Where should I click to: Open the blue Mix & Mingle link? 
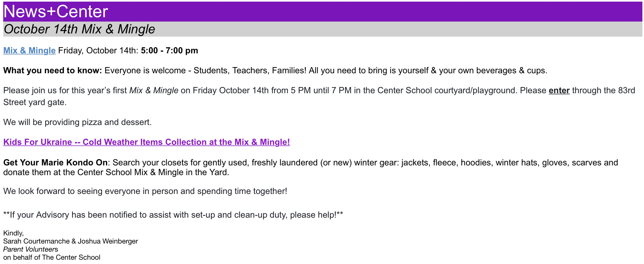point(29,51)
